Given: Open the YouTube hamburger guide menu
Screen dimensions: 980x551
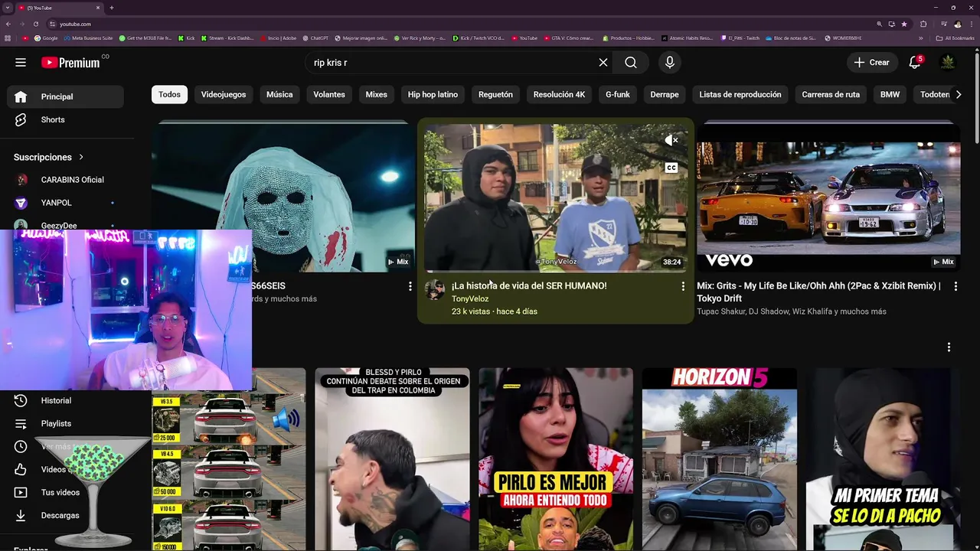Looking at the screenshot, I should pyautogui.click(x=21, y=63).
